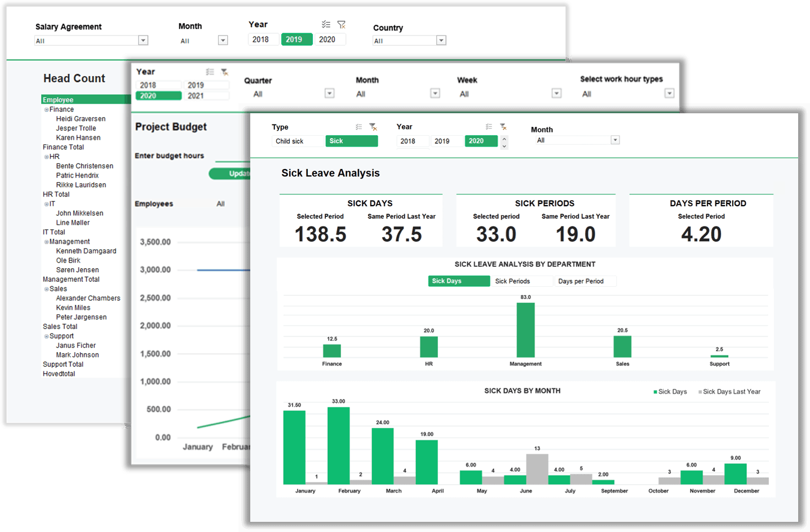Open Month dropdown in Sick Leave Analysis

click(615, 140)
